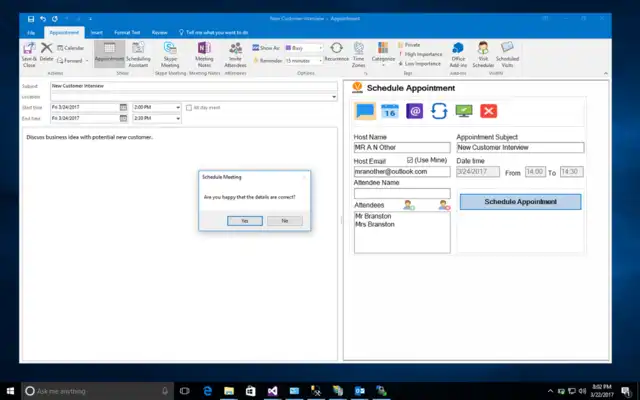The height and width of the screenshot is (400, 640).
Task: Switch to the Insert tab
Action: pos(97,33)
